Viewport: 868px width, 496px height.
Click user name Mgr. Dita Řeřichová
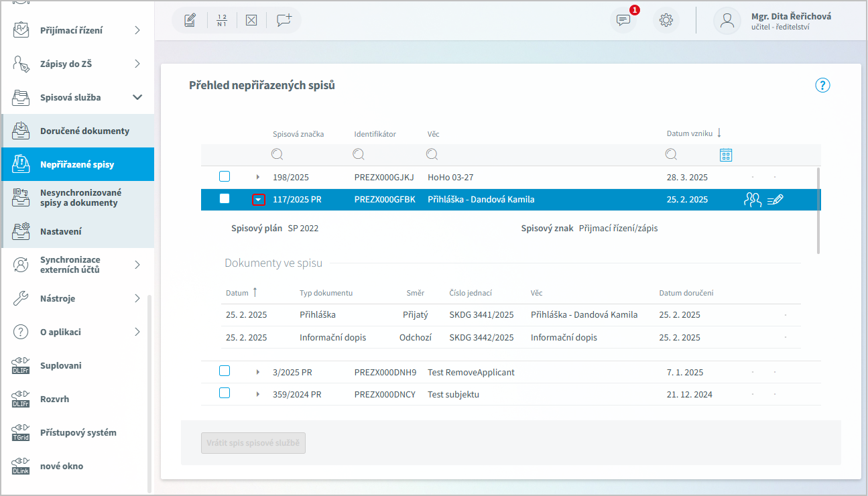[x=791, y=16]
